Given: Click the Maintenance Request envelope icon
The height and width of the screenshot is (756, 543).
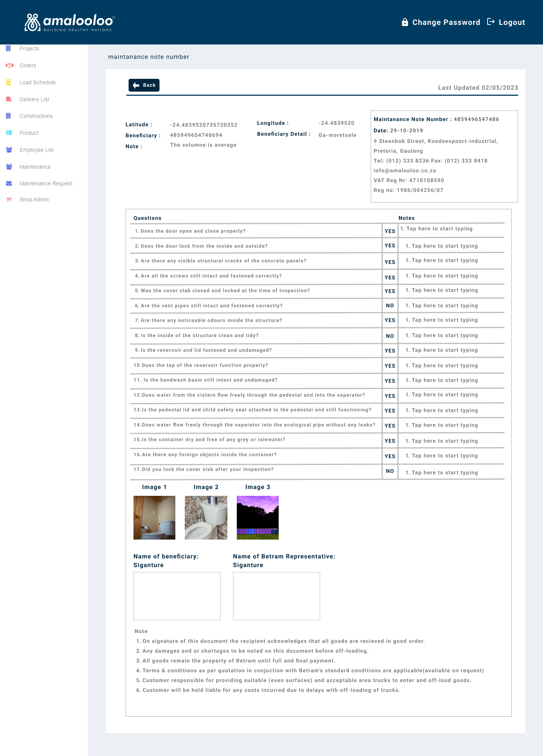Looking at the screenshot, I should 9,184.
